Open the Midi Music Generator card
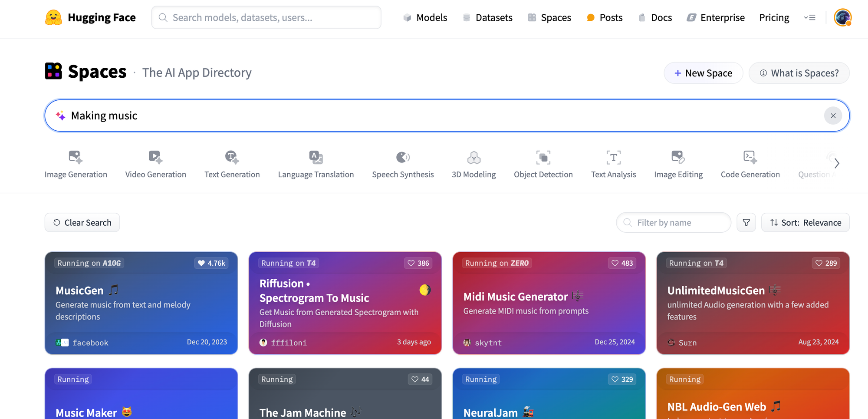The width and height of the screenshot is (868, 419). click(x=549, y=303)
